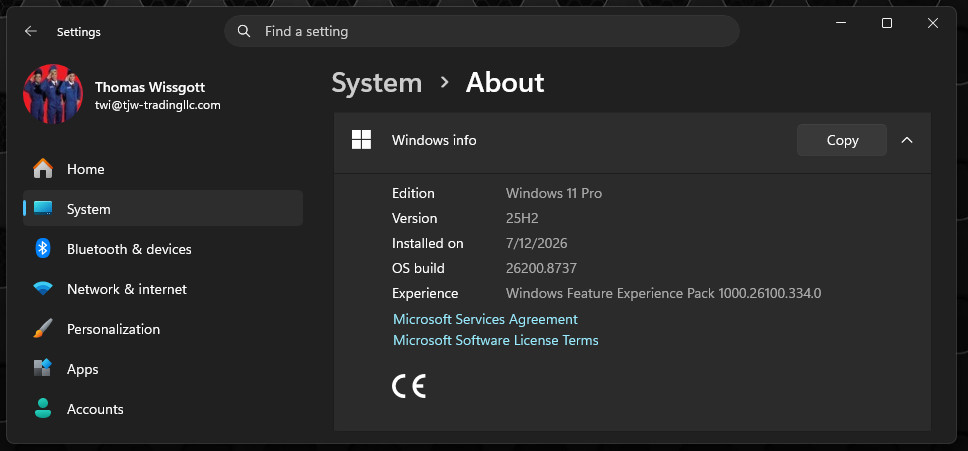Open Apps settings
The image size is (968, 451).
163,370
